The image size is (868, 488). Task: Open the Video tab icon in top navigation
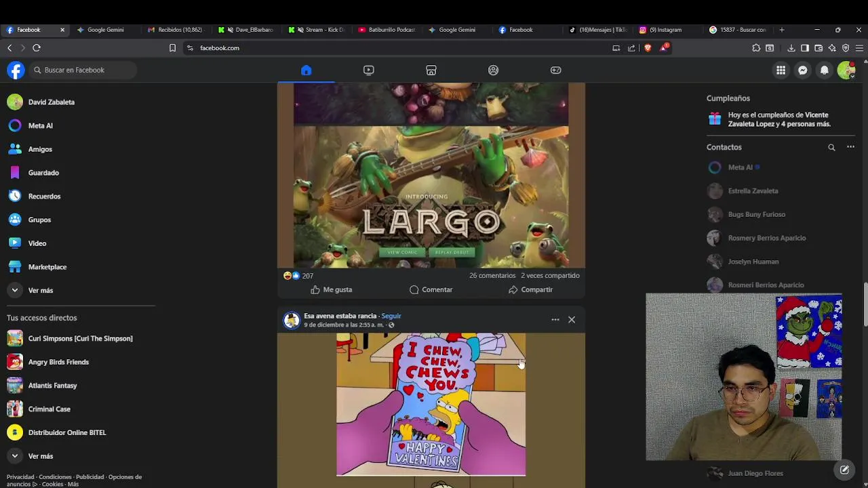[368, 70]
